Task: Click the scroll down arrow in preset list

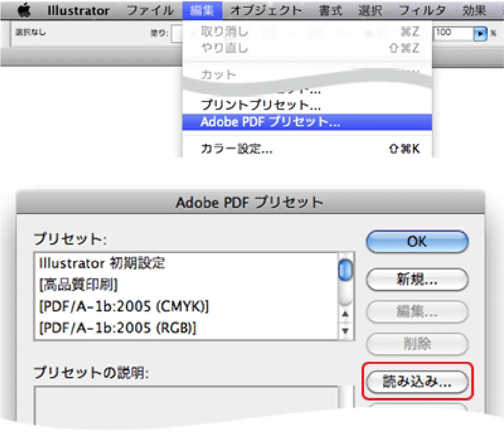Action: click(345, 331)
